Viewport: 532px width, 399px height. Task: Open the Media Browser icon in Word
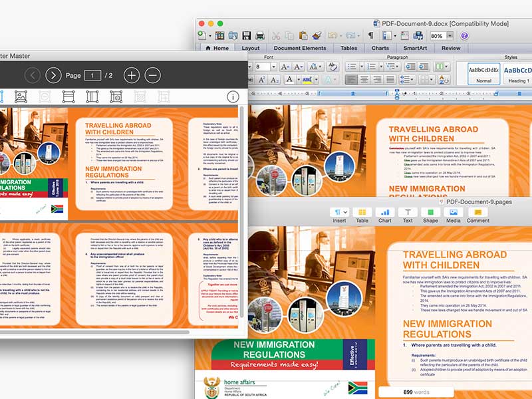point(418,35)
